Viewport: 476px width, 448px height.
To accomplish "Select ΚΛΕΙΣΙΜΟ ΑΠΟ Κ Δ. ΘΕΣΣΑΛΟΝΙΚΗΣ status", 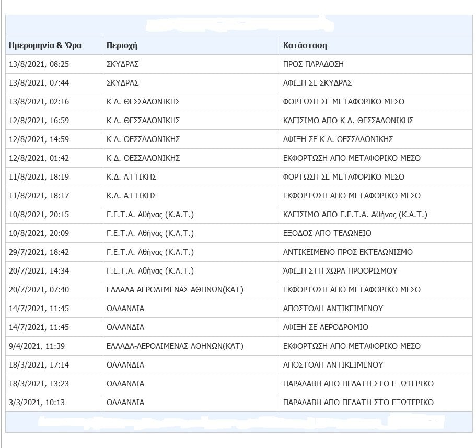I will coord(348,121).
